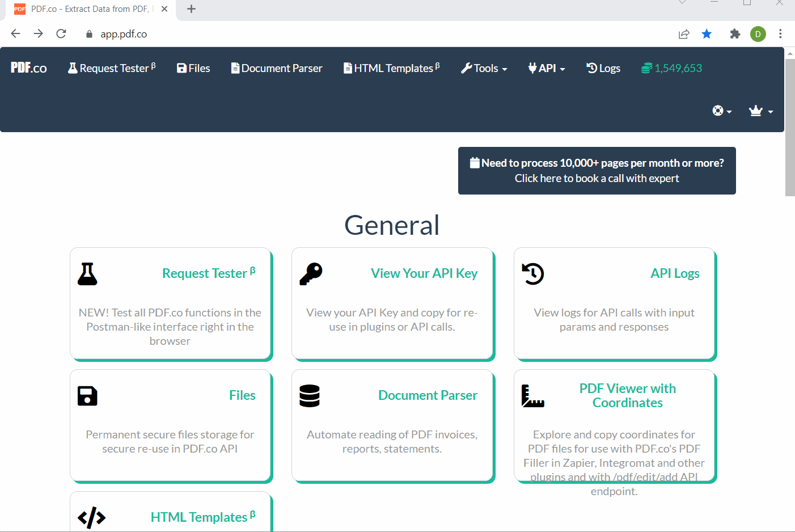Viewport: 795px width, 532px height.
Task: Click the vertical page scrollbar thumb
Action: (x=790, y=127)
